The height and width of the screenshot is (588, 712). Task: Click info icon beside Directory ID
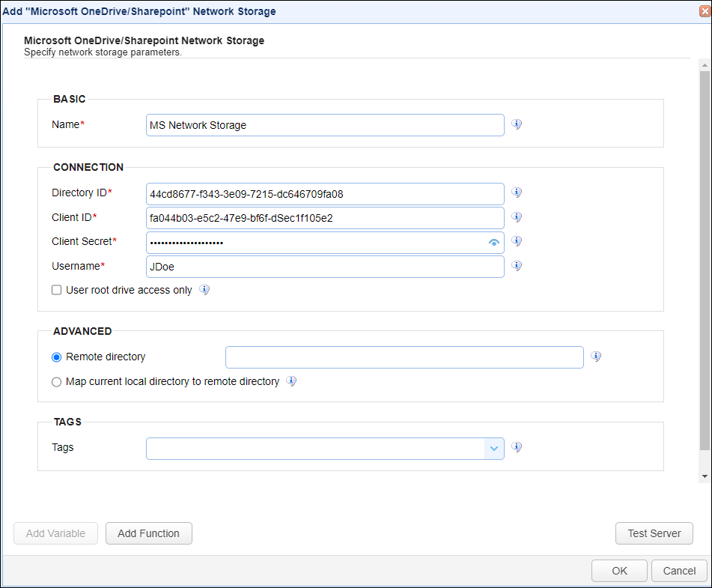click(517, 193)
